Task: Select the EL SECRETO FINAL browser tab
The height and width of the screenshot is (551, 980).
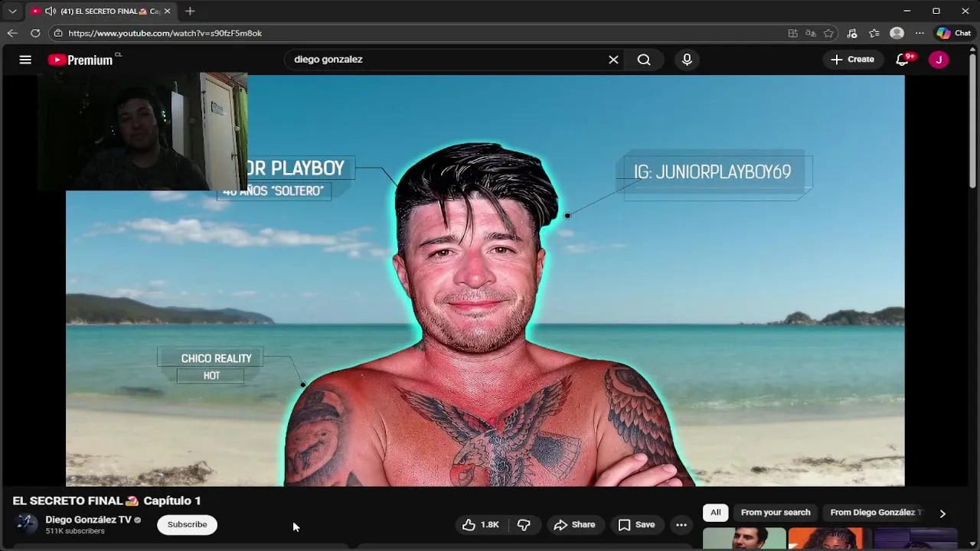Action: (101, 11)
